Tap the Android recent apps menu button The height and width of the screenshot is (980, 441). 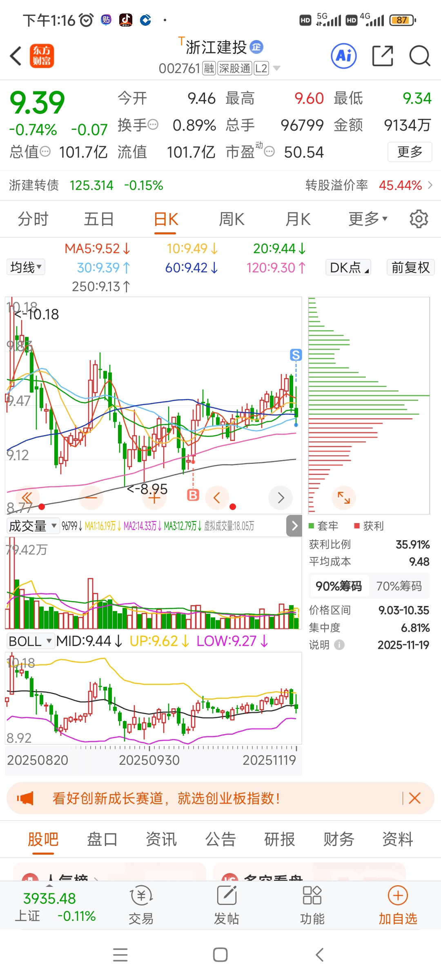coord(120,955)
